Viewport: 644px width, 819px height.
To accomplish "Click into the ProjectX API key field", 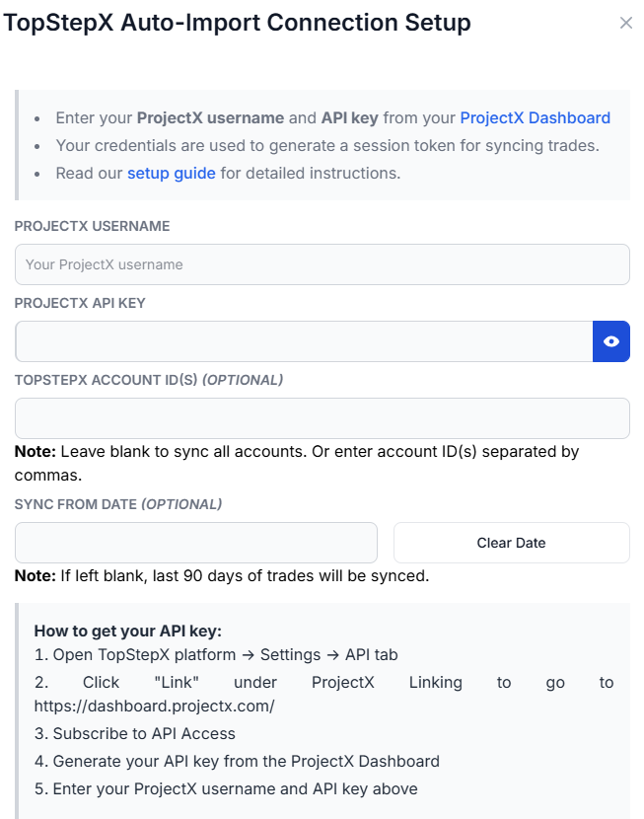I will click(x=304, y=341).
